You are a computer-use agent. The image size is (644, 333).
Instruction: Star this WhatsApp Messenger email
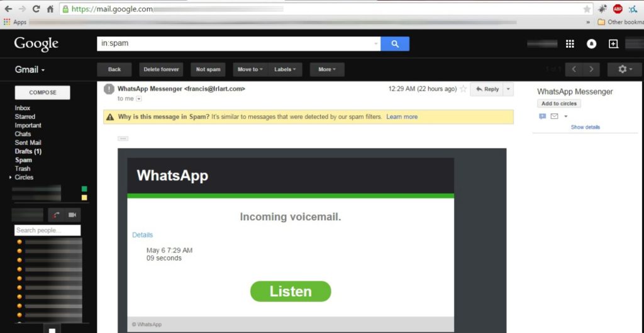464,89
